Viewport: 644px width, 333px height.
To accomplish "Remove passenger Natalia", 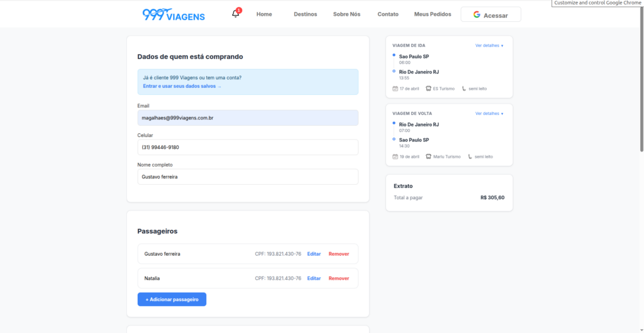I will coord(338,278).
